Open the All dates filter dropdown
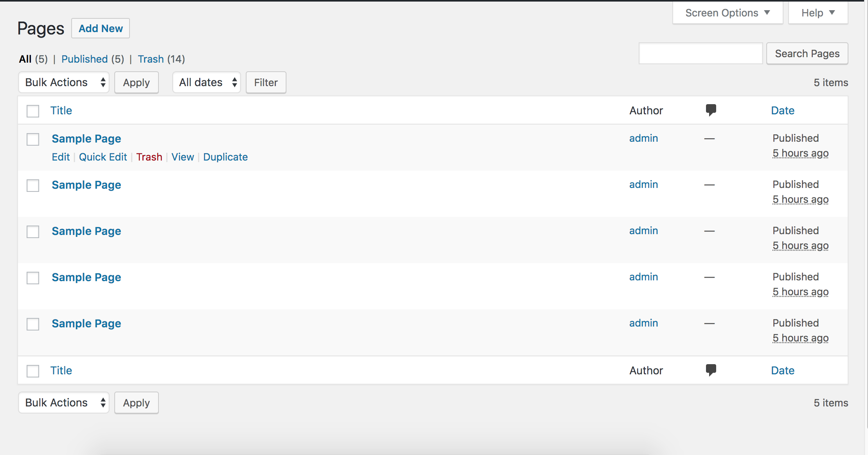 coord(207,82)
